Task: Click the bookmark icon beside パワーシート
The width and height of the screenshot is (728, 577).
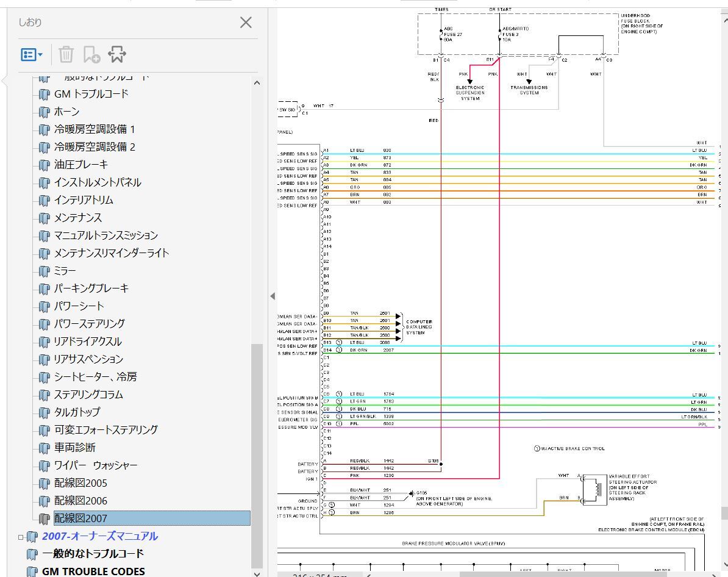Action: click(44, 306)
